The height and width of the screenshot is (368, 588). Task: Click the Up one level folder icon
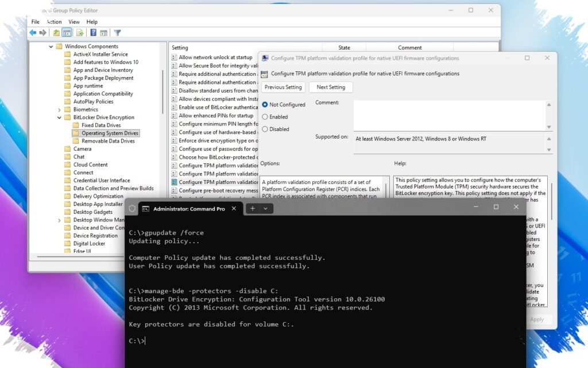[x=56, y=33]
